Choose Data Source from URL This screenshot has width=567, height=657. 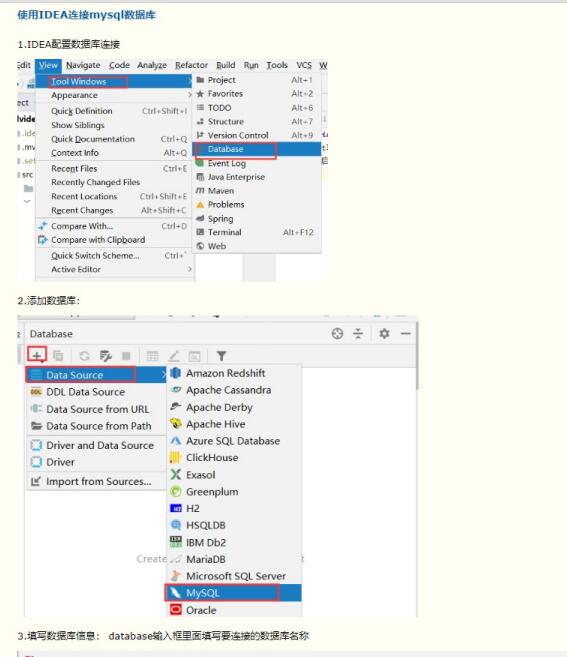click(x=96, y=409)
